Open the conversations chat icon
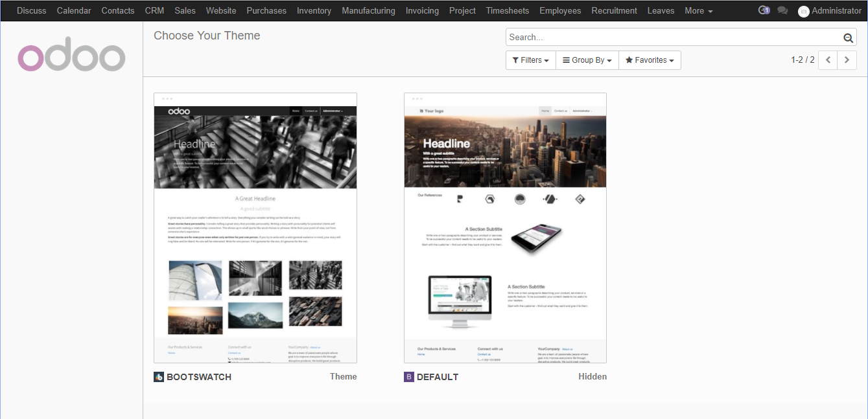 click(x=782, y=10)
